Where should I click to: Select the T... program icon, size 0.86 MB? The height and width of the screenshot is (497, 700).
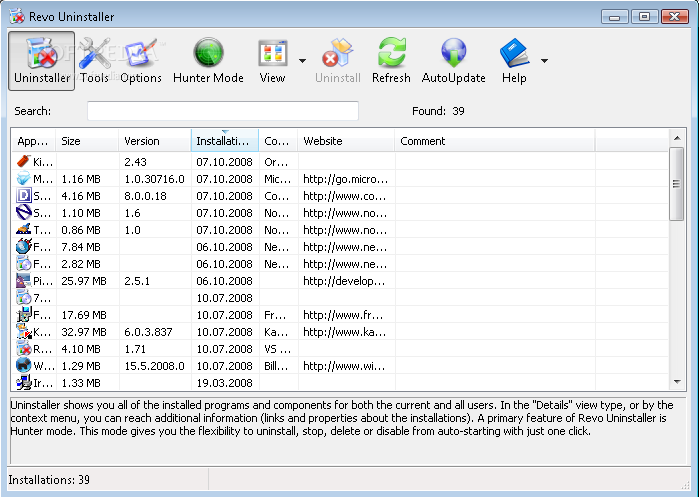pyautogui.click(x=24, y=230)
